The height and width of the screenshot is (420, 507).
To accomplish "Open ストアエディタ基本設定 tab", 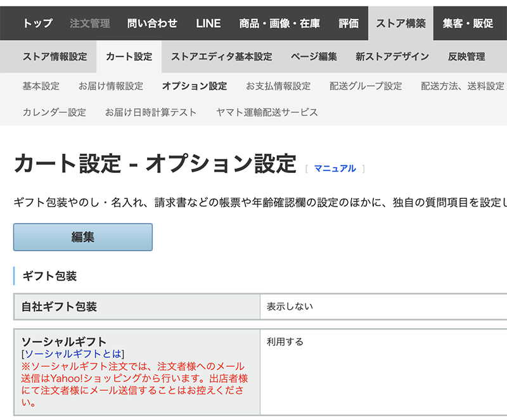I will tap(221, 56).
